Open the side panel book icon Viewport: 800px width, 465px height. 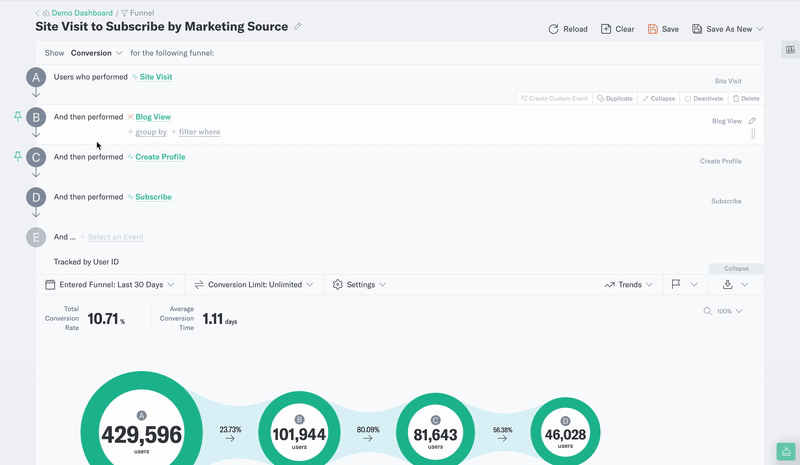click(790, 50)
